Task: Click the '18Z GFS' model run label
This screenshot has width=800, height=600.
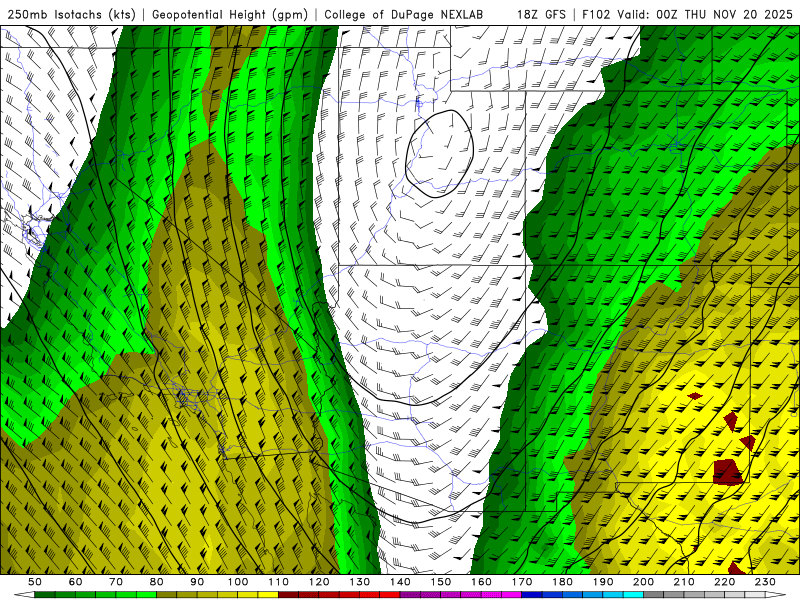Action: point(541,14)
